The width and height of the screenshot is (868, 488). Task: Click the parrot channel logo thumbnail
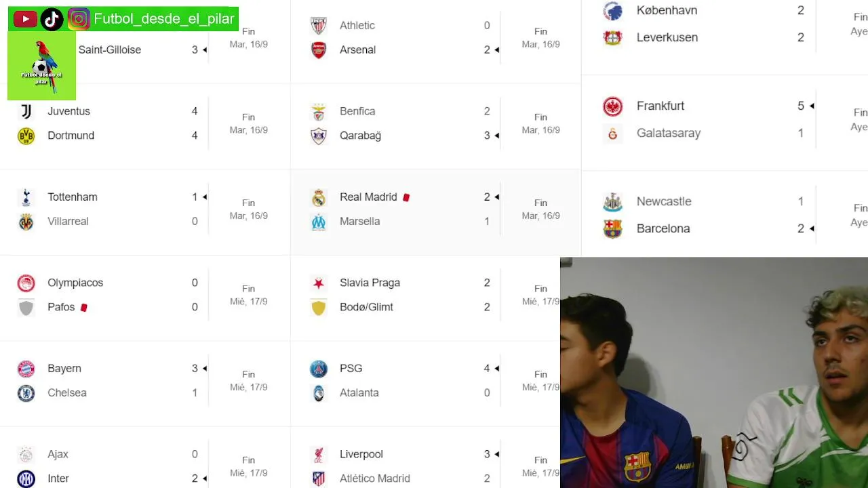click(41, 66)
